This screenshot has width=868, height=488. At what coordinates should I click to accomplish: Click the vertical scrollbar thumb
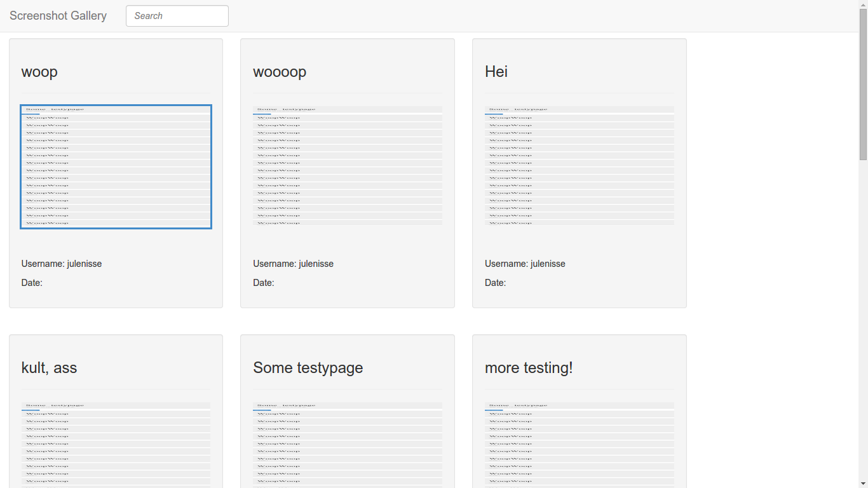pyautogui.click(x=863, y=84)
